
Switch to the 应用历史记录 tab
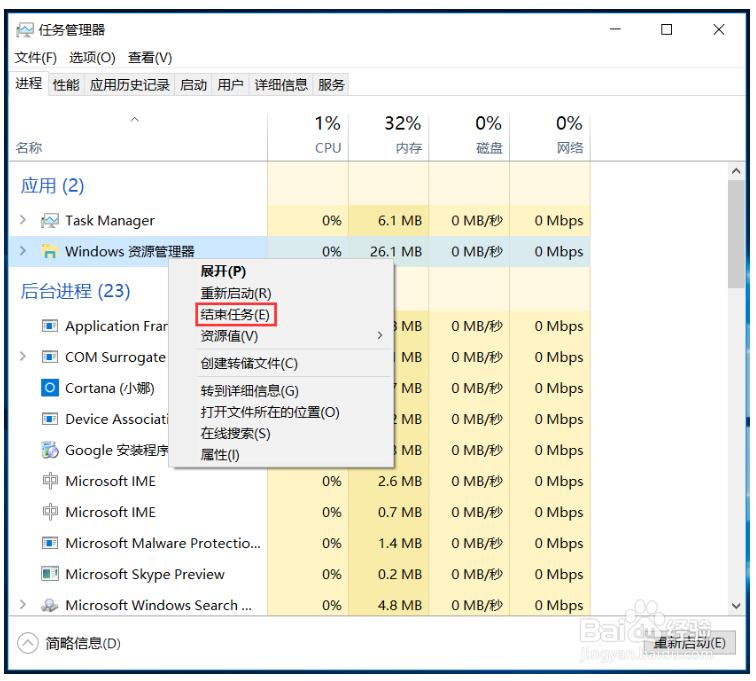tap(130, 85)
